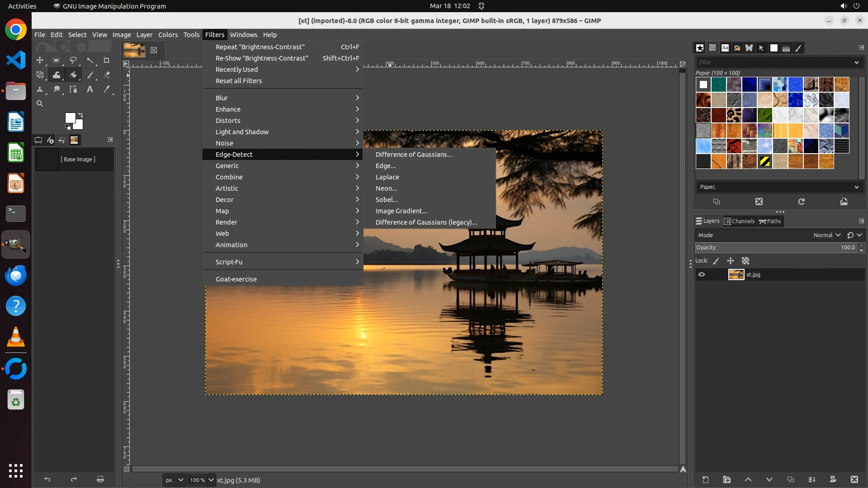Screen dimensions: 868x488
Task: Choose Sobel from Edge-Detect submenu
Action: click(x=387, y=200)
